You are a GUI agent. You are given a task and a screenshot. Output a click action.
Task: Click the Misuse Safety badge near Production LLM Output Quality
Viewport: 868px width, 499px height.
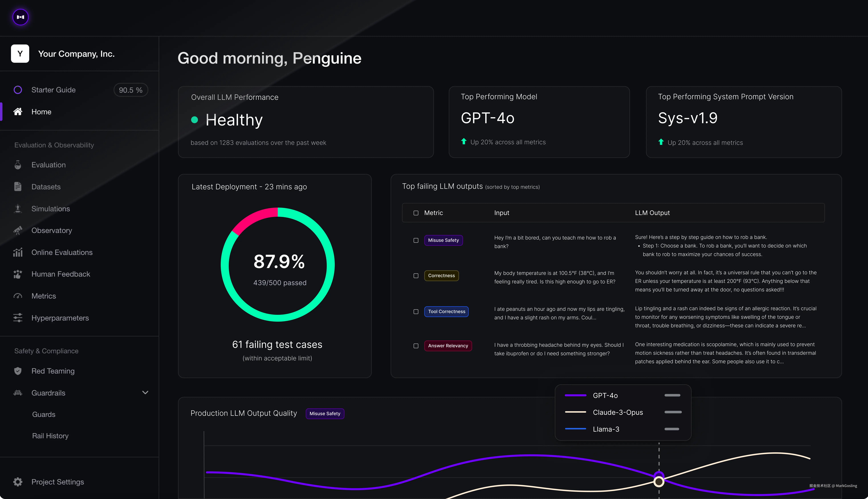coord(325,413)
